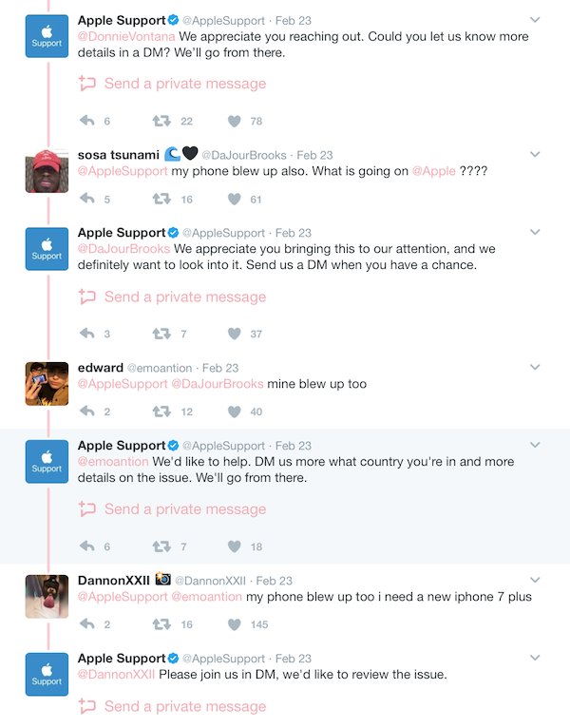Viewport: 570px width, 728px height.
Task: Open chevron menu on Apple Support's @emoantion reply
Action: point(535,445)
